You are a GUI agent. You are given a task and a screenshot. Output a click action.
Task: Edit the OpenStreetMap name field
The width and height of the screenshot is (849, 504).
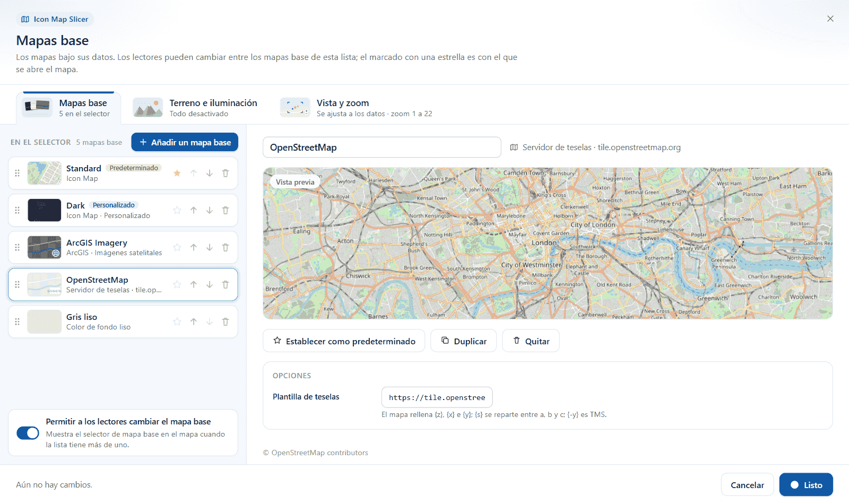tap(382, 147)
